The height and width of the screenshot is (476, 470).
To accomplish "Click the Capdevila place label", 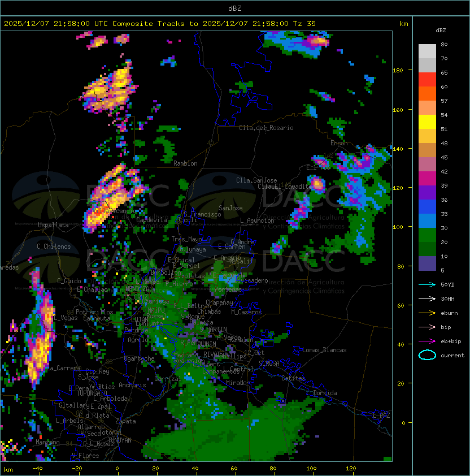I will [x=152, y=220].
